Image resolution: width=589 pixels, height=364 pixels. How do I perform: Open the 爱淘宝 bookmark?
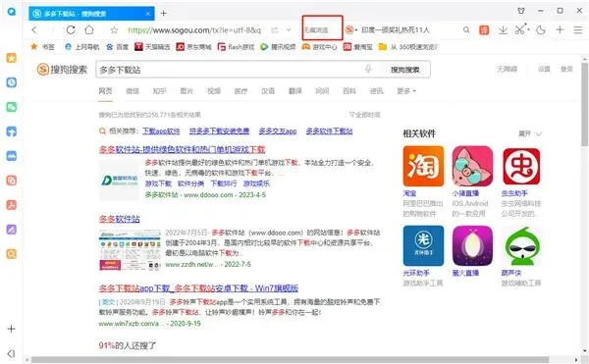357,46
